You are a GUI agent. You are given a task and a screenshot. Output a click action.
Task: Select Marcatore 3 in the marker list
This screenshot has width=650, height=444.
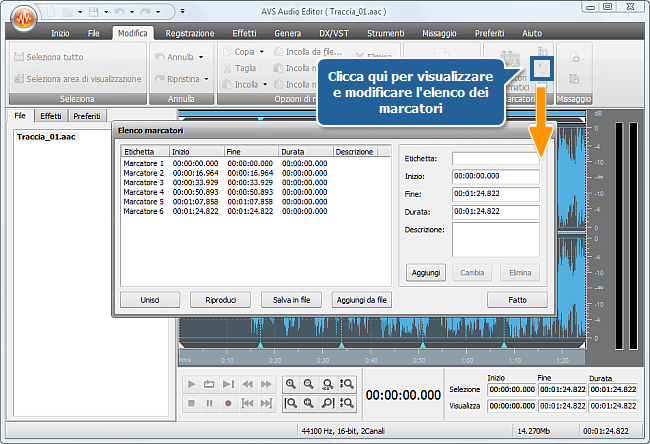pyautogui.click(x=143, y=182)
